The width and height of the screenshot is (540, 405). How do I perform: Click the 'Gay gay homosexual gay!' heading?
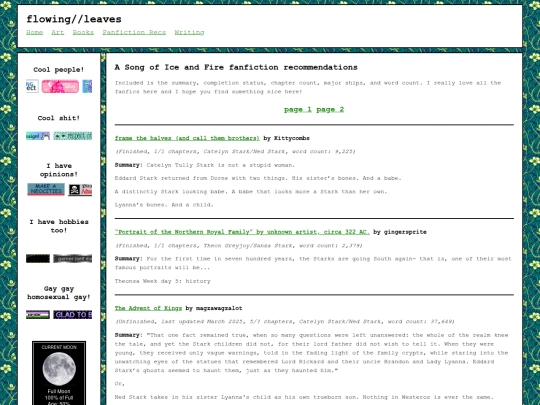point(59,293)
